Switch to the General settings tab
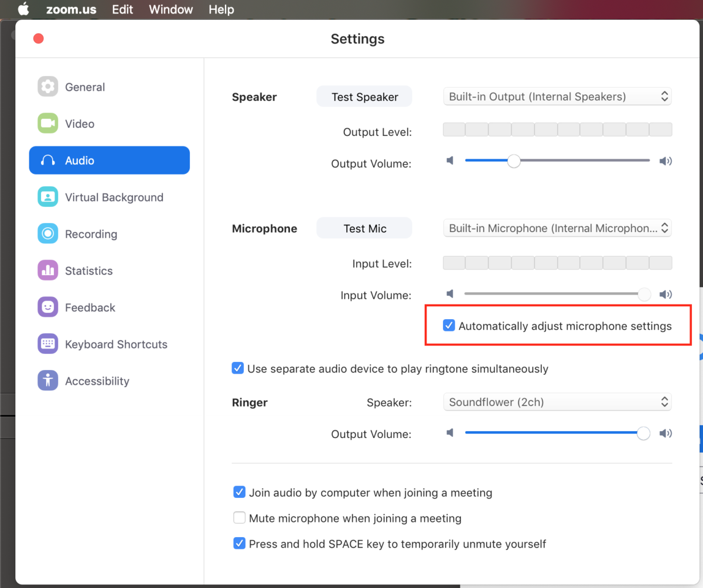The image size is (703, 588). (110, 87)
